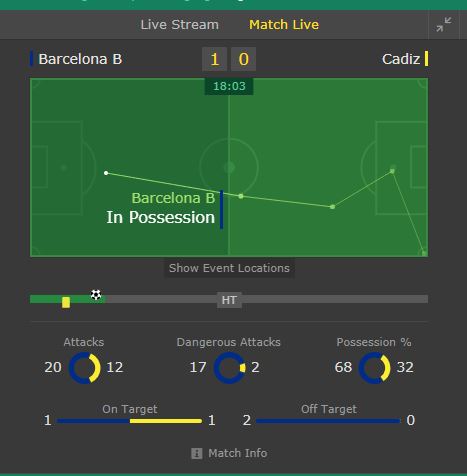
Task: Click the yellow card marker on timeline
Action: click(x=66, y=303)
